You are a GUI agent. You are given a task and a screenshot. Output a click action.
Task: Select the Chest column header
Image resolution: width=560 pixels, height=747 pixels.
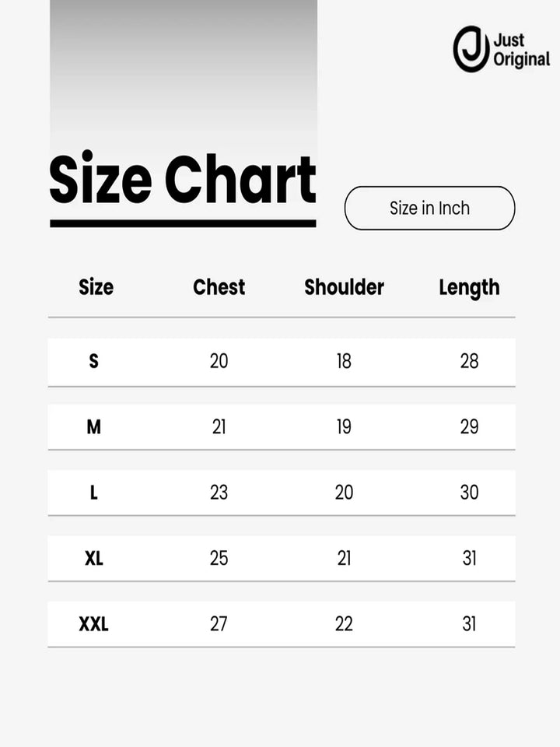pos(219,287)
